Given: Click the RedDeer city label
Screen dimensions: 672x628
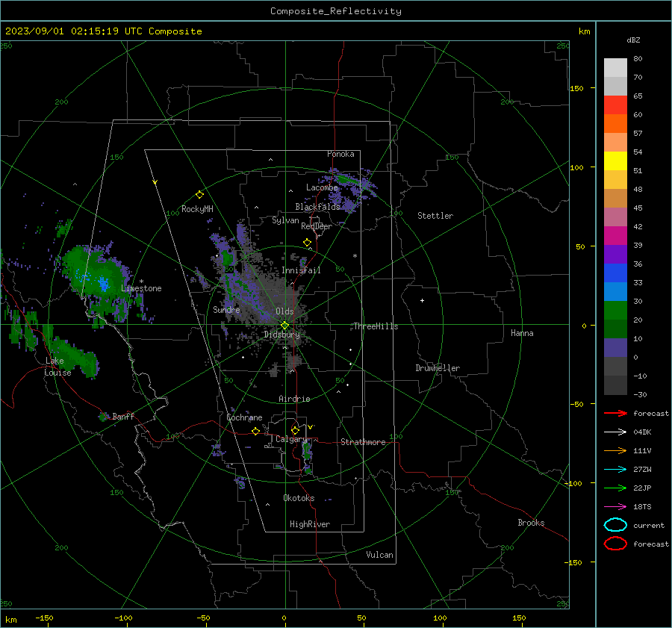Looking at the screenshot, I should tap(317, 226).
